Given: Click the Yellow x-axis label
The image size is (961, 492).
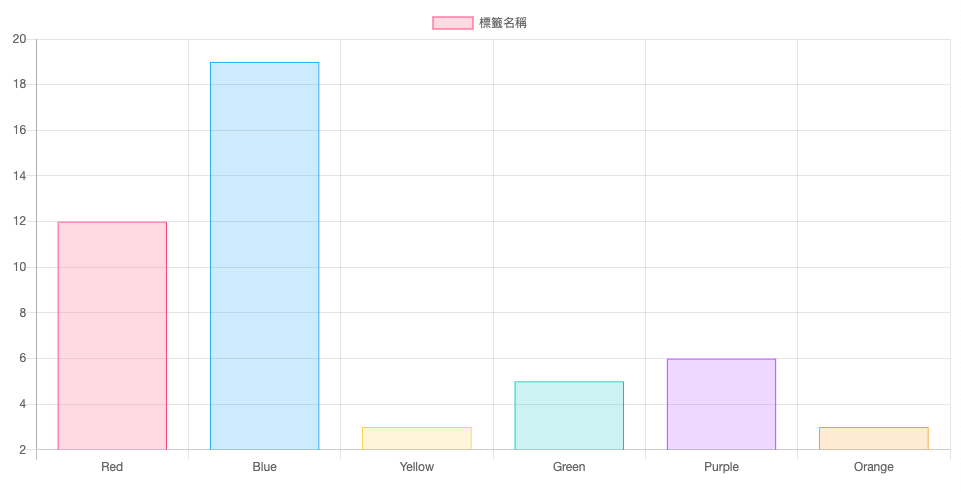Looking at the screenshot, I should [417, 467].
